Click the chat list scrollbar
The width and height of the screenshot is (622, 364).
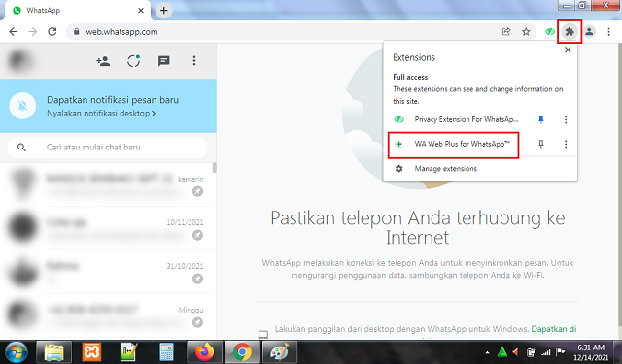point(215,168)
